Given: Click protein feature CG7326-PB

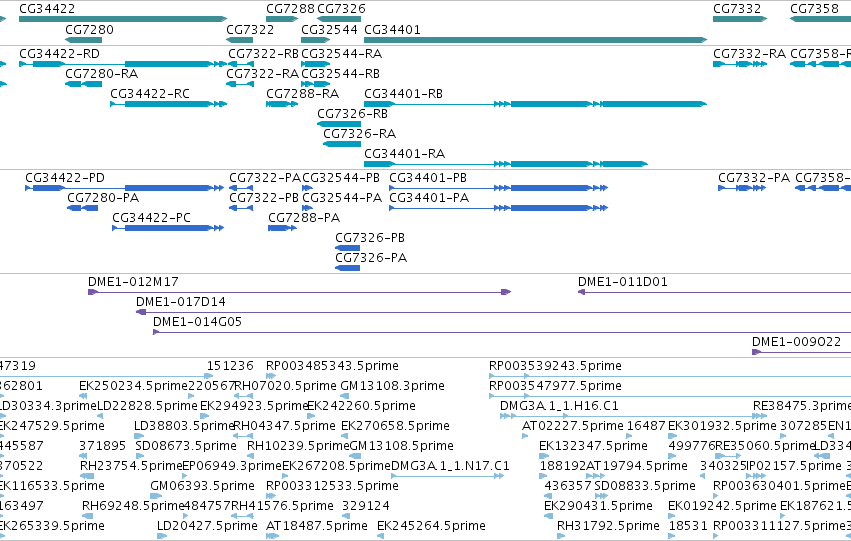Looking at the screenshot, I should click(x=347, y=249).
